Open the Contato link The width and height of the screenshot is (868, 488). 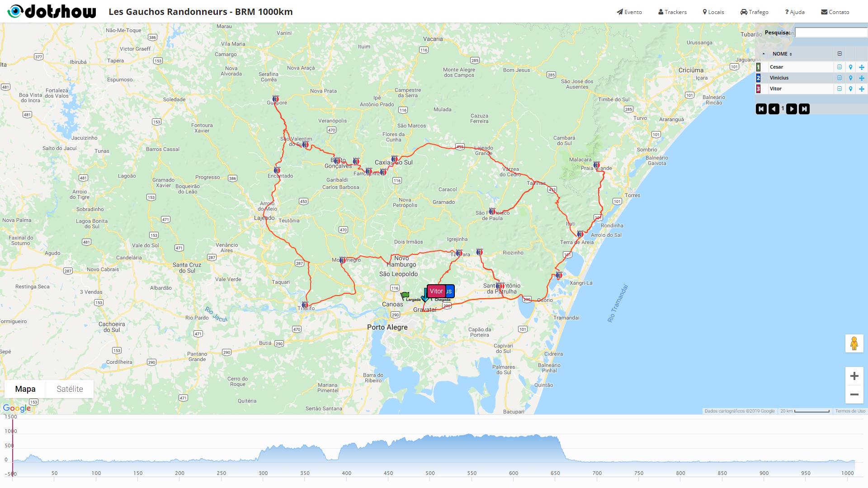[x=835, y=12]
